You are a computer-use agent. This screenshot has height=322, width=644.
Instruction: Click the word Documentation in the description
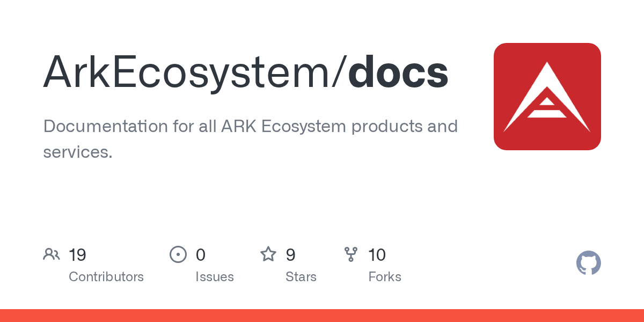[98, 127]
